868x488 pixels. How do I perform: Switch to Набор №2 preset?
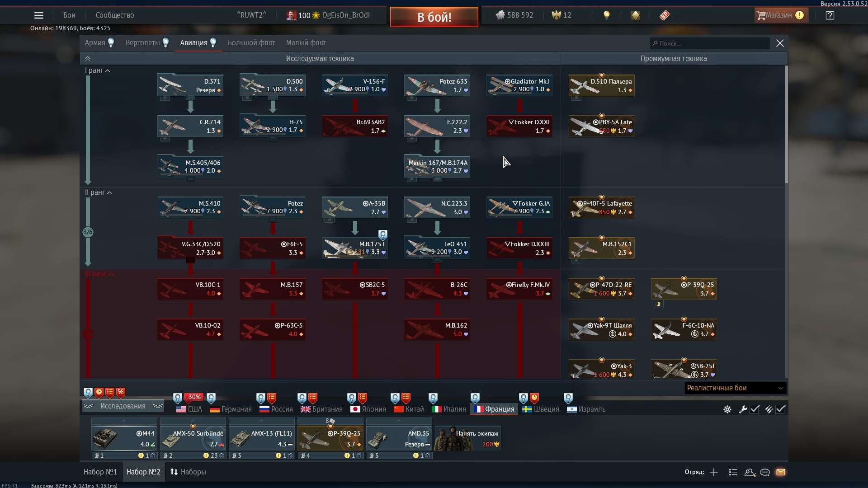143,471
